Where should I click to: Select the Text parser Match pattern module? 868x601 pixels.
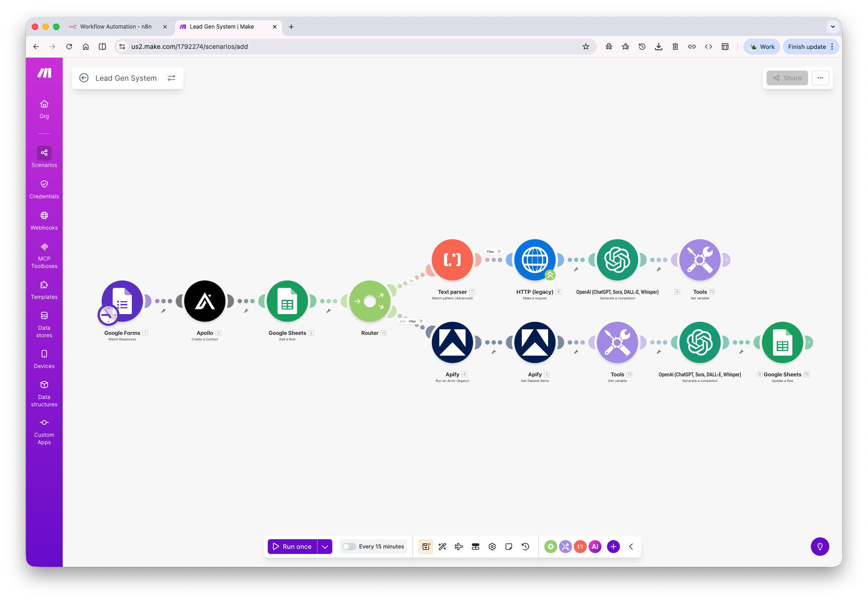(x=452, y=260)
